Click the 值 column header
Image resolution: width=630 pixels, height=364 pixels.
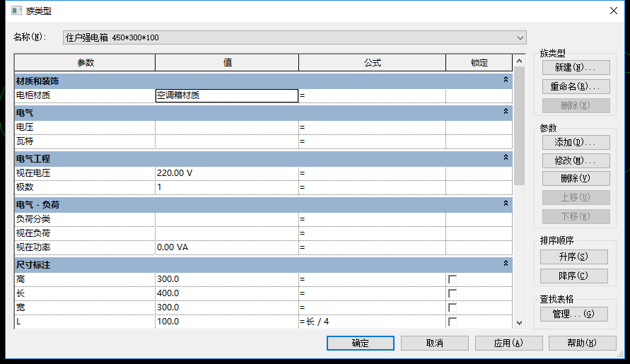(227, 63)
